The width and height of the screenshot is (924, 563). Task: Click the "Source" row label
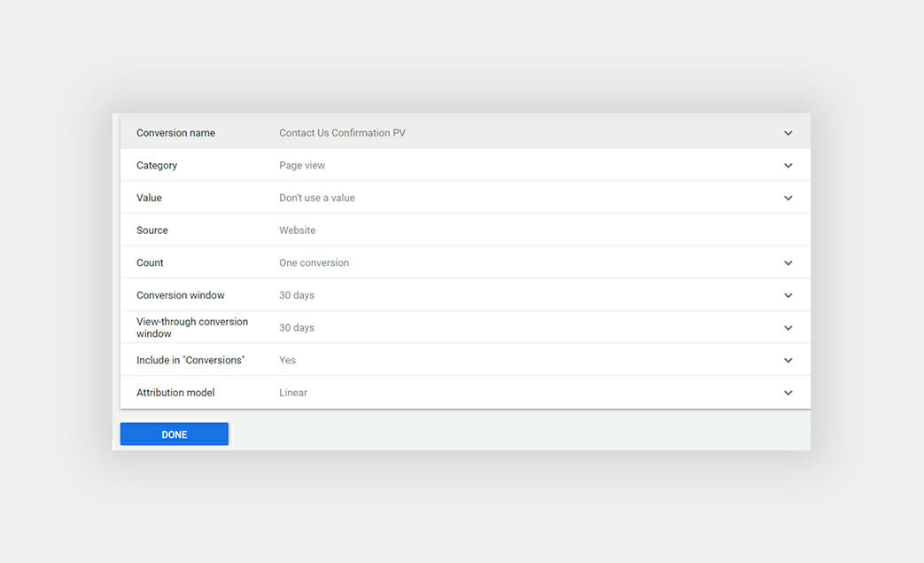pyautogui.click(x=152, y=231)
